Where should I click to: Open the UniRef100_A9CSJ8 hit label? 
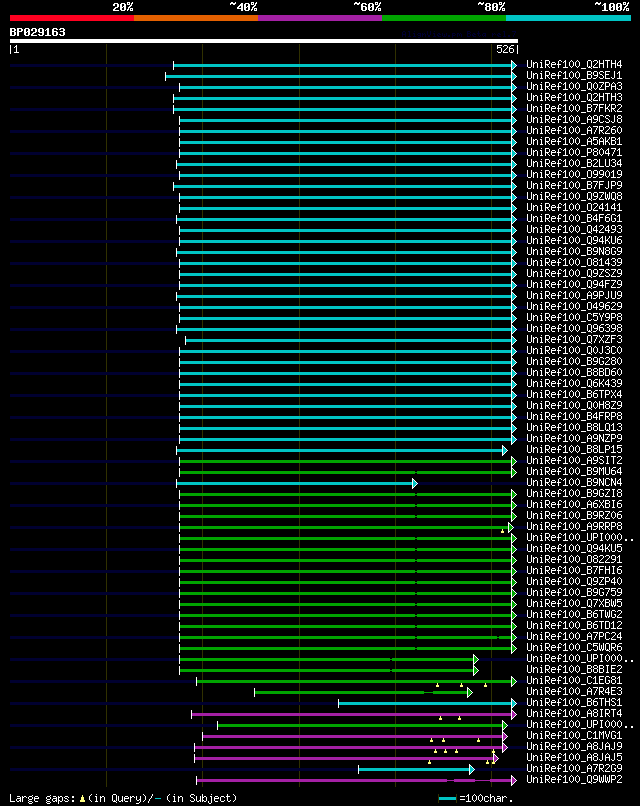[574, 119]
